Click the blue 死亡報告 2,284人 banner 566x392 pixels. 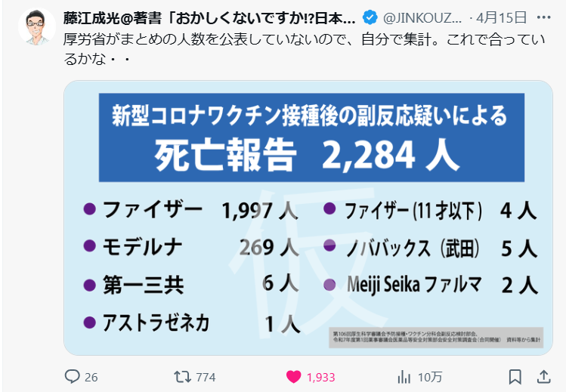click(312, 136)
